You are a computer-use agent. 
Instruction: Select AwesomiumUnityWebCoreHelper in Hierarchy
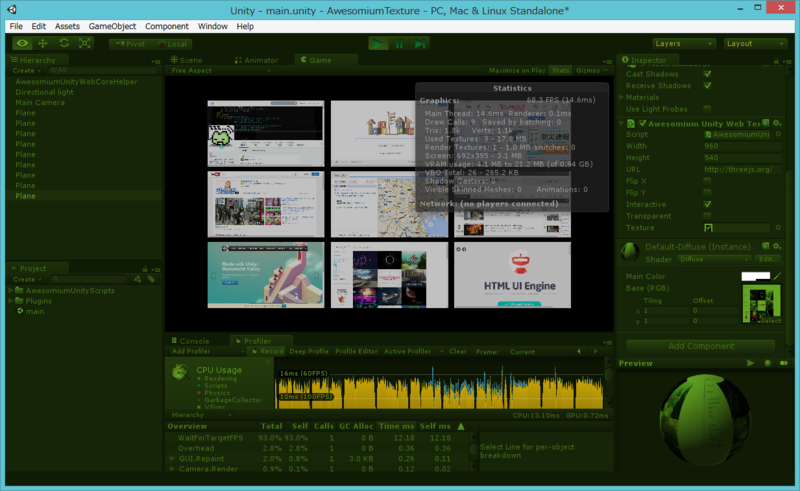click(76, 82)
